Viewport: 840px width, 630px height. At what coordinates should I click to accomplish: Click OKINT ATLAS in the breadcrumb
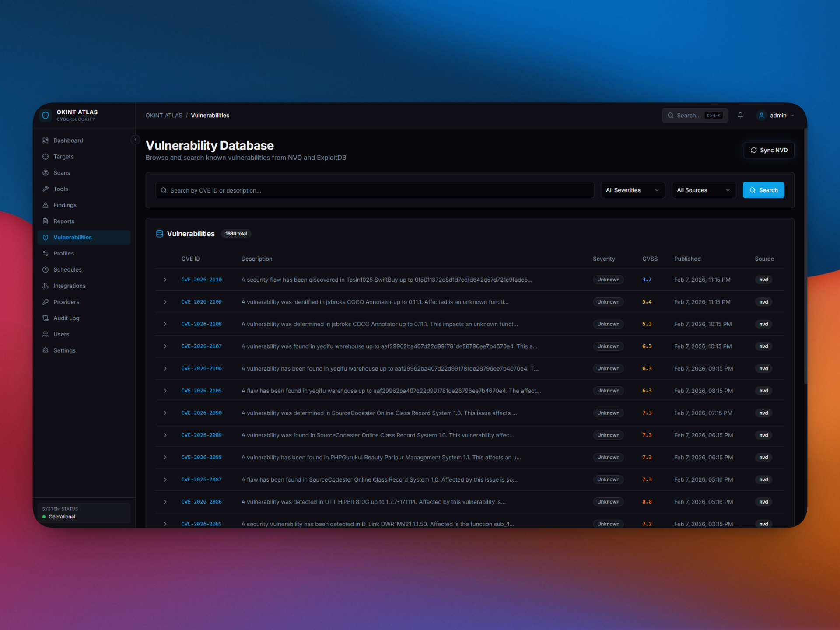tap(164, 115)
